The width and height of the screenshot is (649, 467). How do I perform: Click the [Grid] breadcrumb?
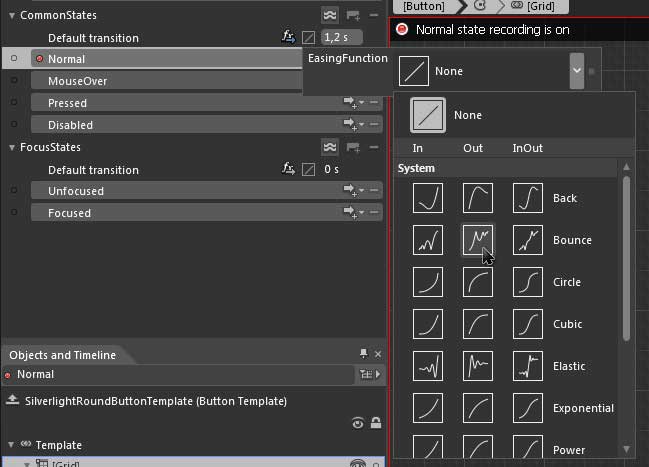[541, 6]
